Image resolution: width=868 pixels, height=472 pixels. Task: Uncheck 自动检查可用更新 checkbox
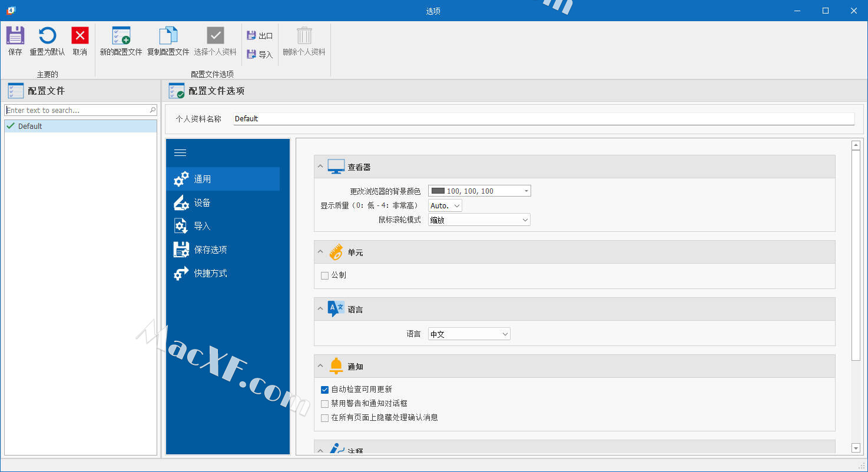click(x=324, y=390)
